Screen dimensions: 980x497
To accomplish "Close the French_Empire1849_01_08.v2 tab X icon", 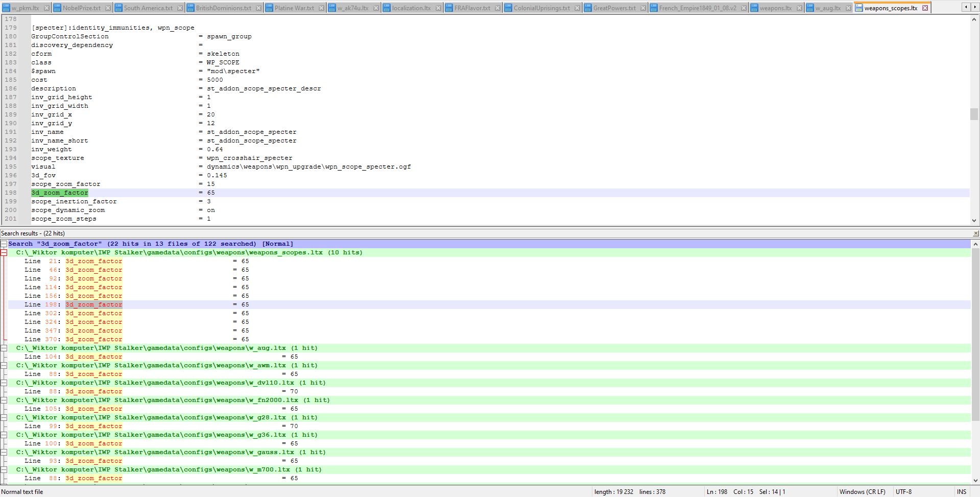I will (744, 8).
